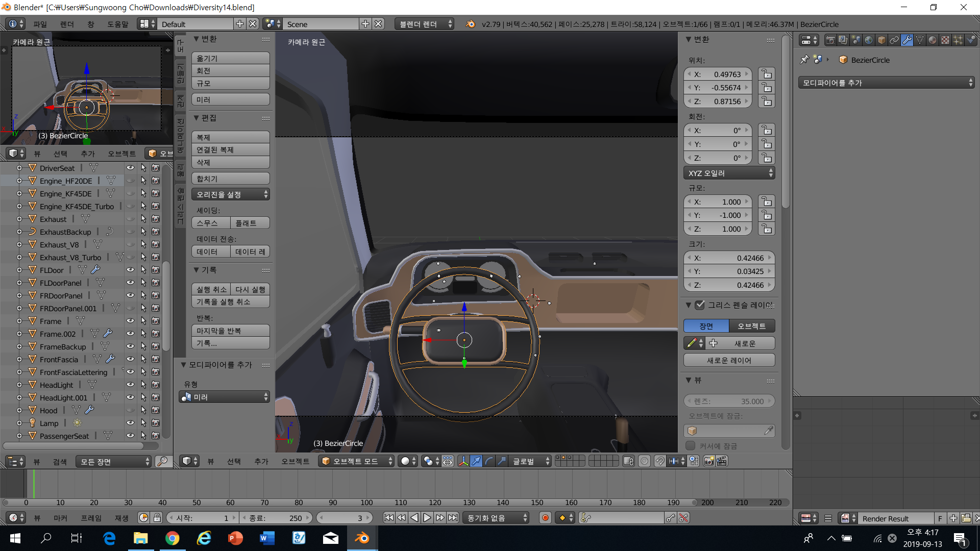This screenshot has width=980, height=551.
Task: Click the delete keyframe icon in timeline
Action: coord(683,518)
